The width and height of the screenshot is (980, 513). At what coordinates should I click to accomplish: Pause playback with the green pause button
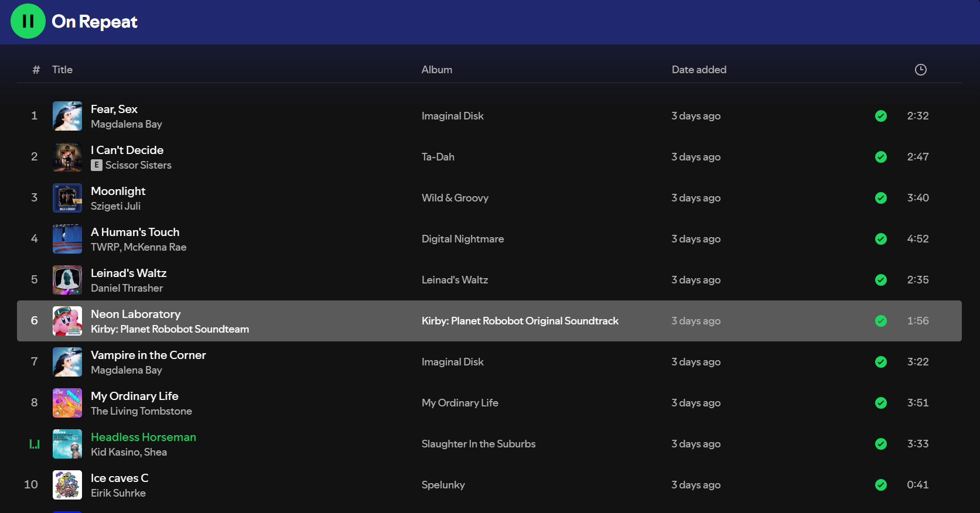(x=28, y=21)
